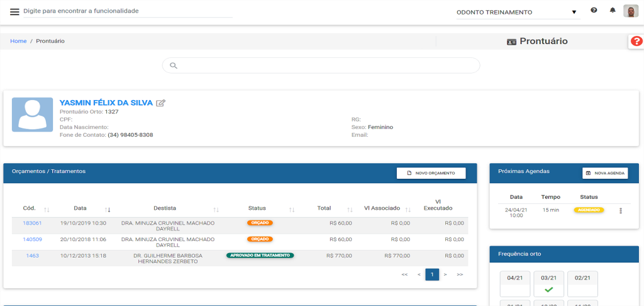The width and height of the screenshot is (644, 306).
Task: Go to Home breadcrumb link
Action: click(x=18, y=41)
